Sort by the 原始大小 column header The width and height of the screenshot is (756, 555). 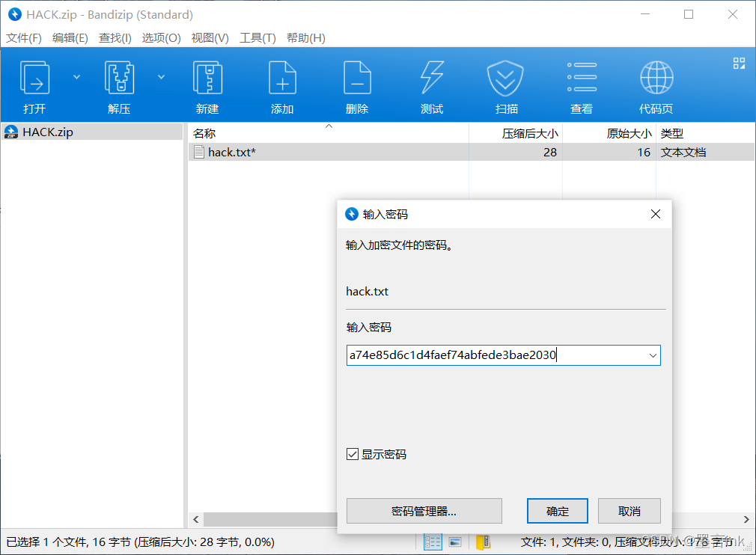pyautogui.click(x=609, y=133)
